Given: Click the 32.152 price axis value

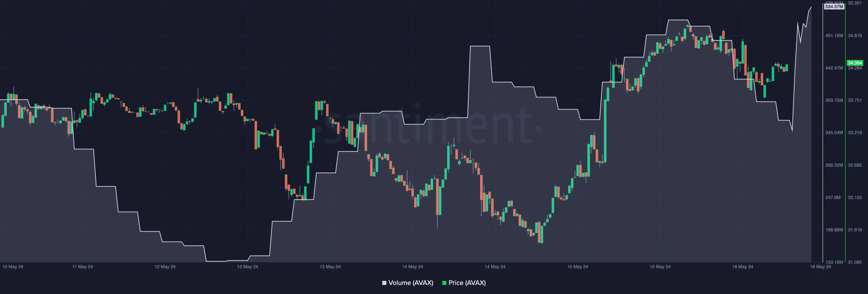Looking at the screenshot, I should pyautogui.click(x=855, y=197).
